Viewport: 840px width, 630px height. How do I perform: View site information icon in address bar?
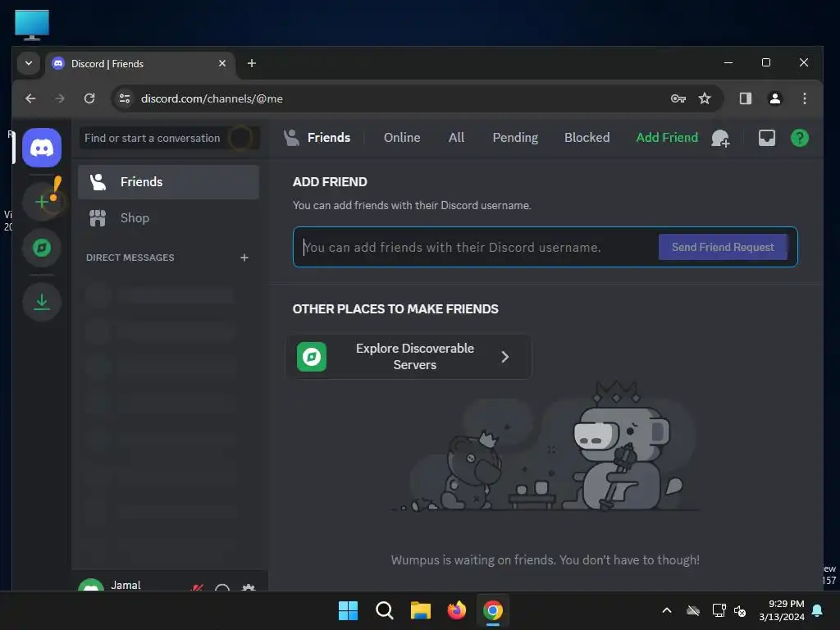[x=125, y=98]
